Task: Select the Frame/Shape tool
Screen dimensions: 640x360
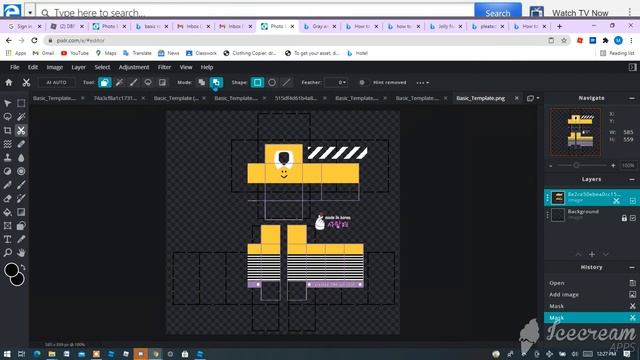Action: 7,226
